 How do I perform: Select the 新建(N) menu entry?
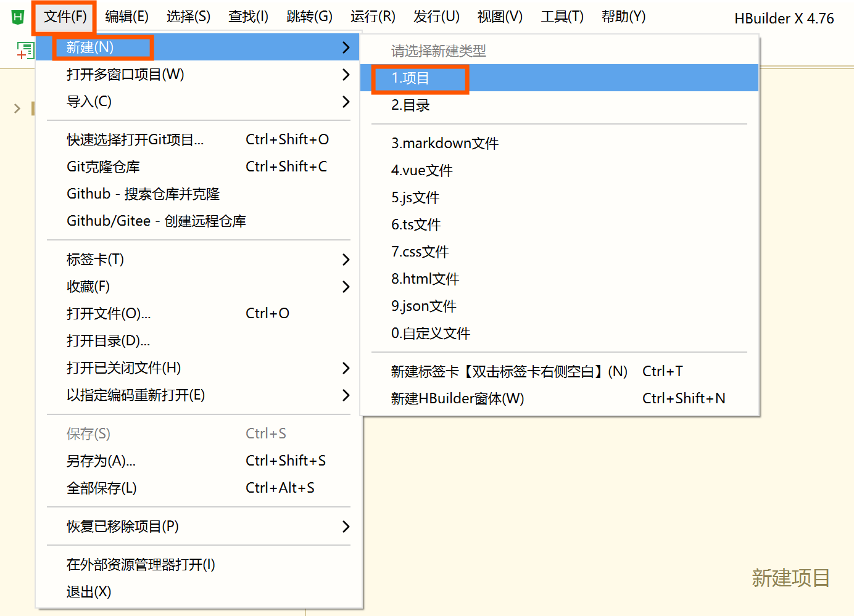coord(197,47)
